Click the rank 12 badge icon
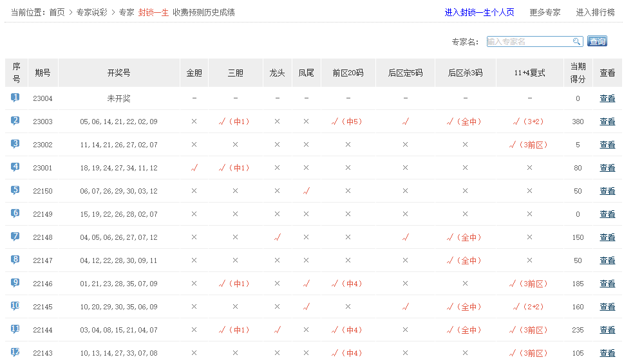 [x=15, y=352]
